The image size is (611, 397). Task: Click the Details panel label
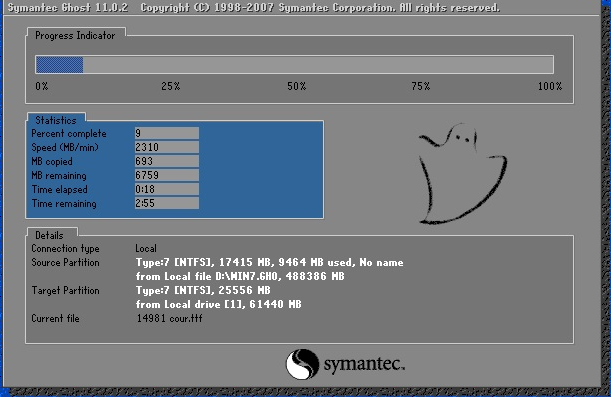49,235
